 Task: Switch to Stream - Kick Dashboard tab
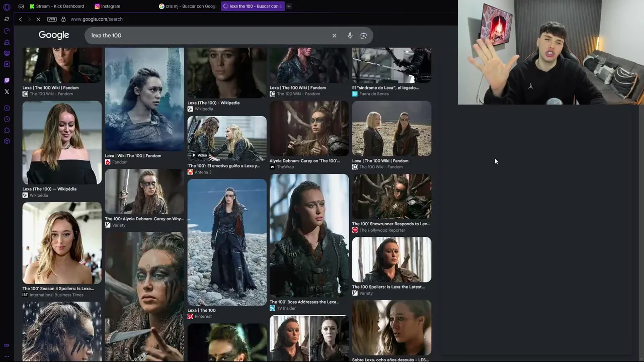(x=57, y=6)
